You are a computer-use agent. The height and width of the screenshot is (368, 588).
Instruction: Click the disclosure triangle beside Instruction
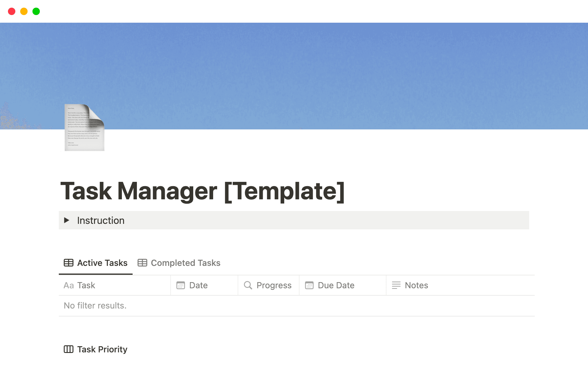tap(67, 220)
